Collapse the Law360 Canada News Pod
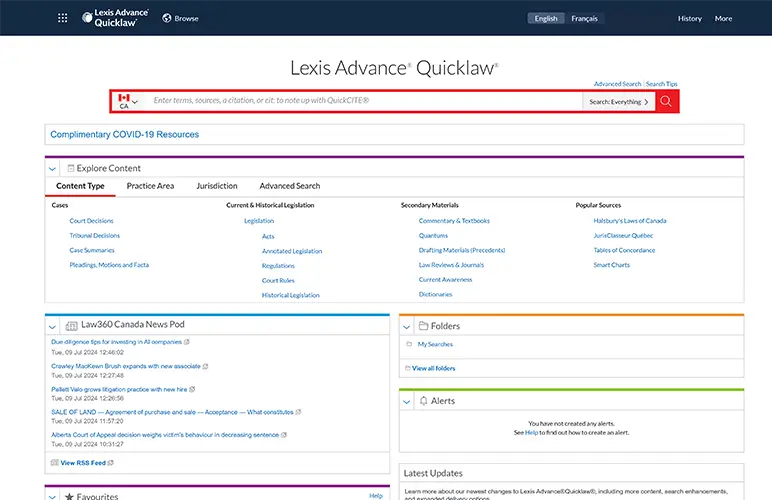 click(x=52, y=326)
